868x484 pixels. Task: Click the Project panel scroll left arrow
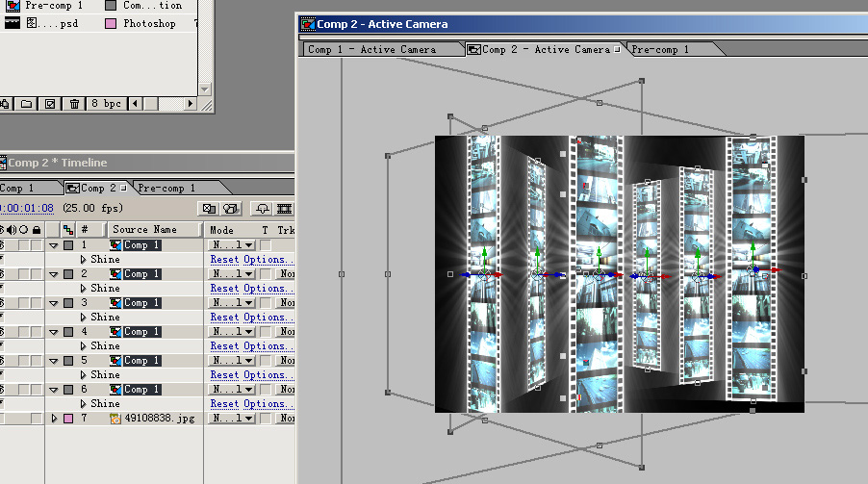tap(135, 104)
